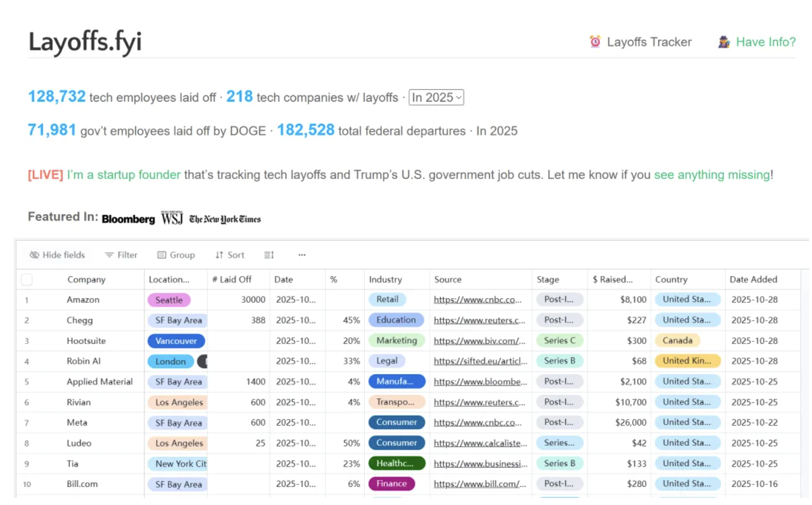
Task: Toggle the select-all checkbox in table header
Action: coord(26,280)
